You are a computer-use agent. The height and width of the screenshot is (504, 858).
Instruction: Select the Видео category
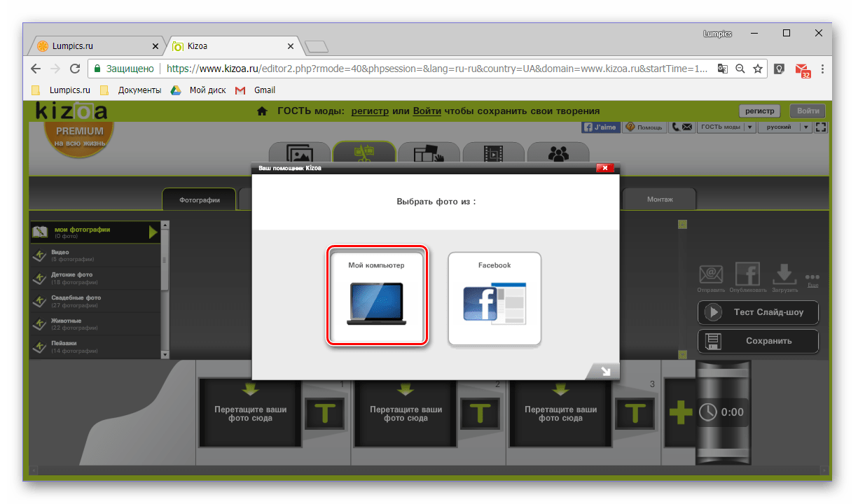95,255
